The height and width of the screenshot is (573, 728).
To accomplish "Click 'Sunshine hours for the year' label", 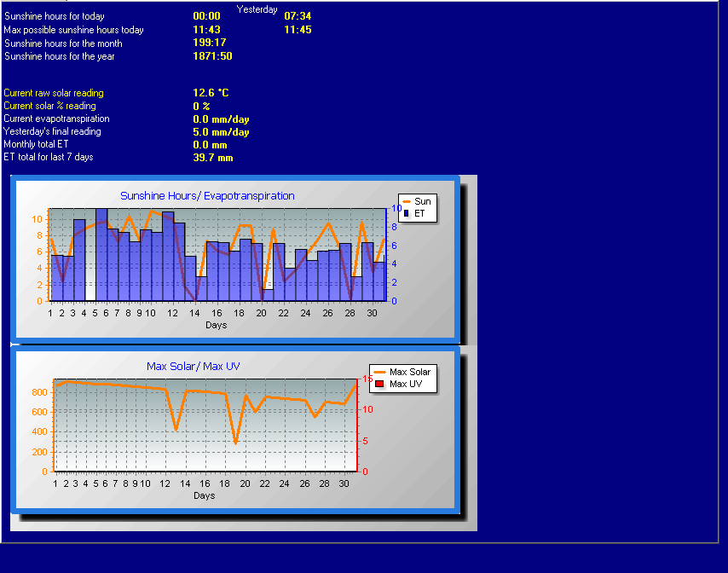I will tap(60, 56).
